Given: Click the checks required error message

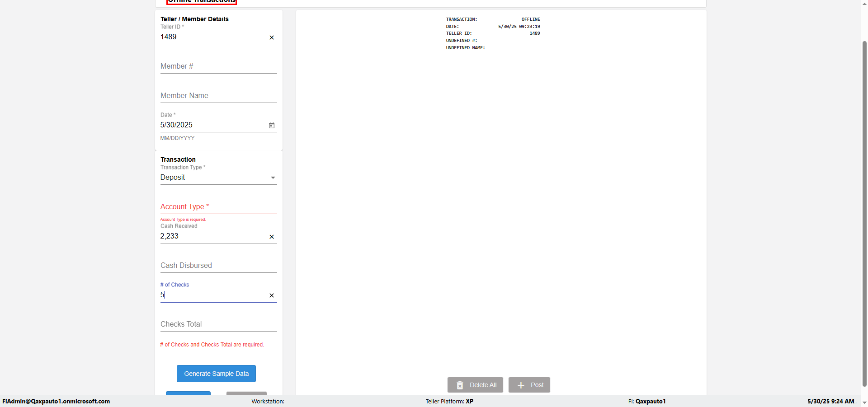Looking at the screenshot, I should pos(212,345).
